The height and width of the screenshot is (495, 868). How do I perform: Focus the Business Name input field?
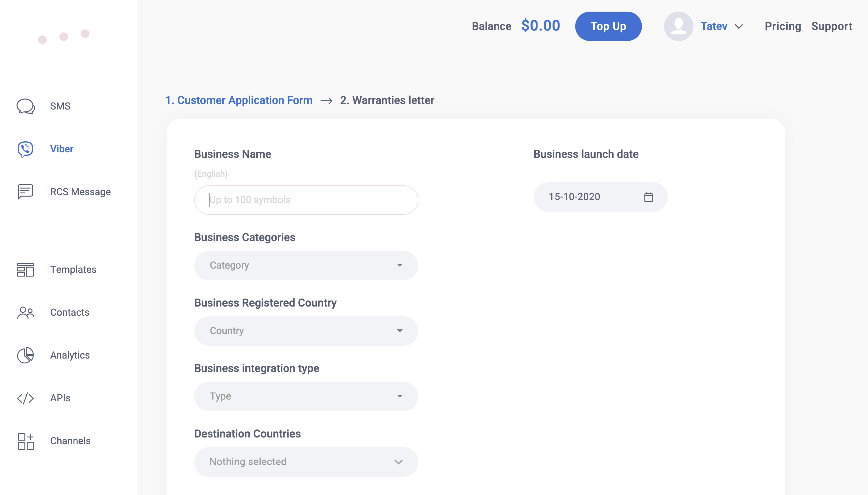click(306, 200)
